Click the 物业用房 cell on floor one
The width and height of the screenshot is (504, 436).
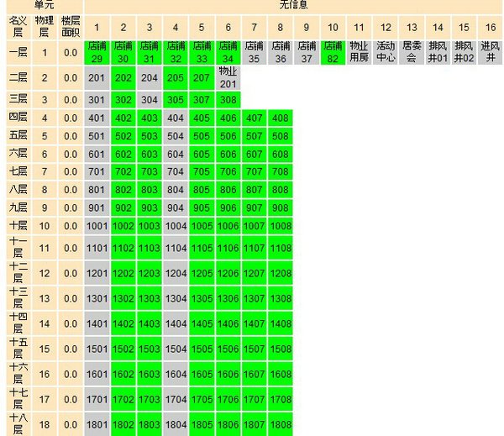(x=359, y=53)
